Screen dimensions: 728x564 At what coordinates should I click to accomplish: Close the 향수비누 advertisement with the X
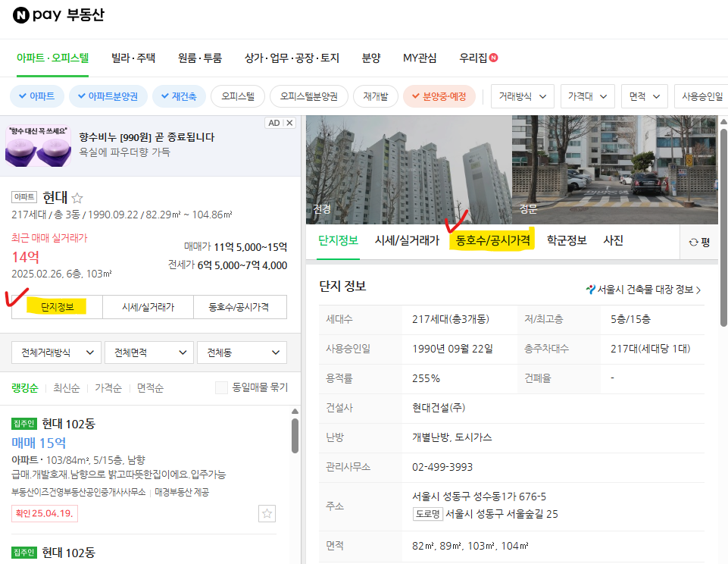289,122
